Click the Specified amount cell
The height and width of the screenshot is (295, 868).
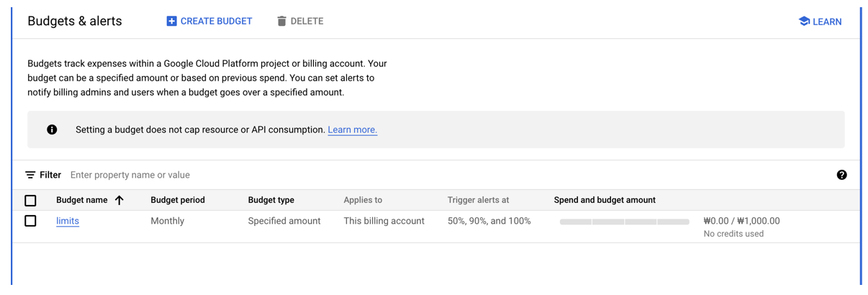pos(284,221)
